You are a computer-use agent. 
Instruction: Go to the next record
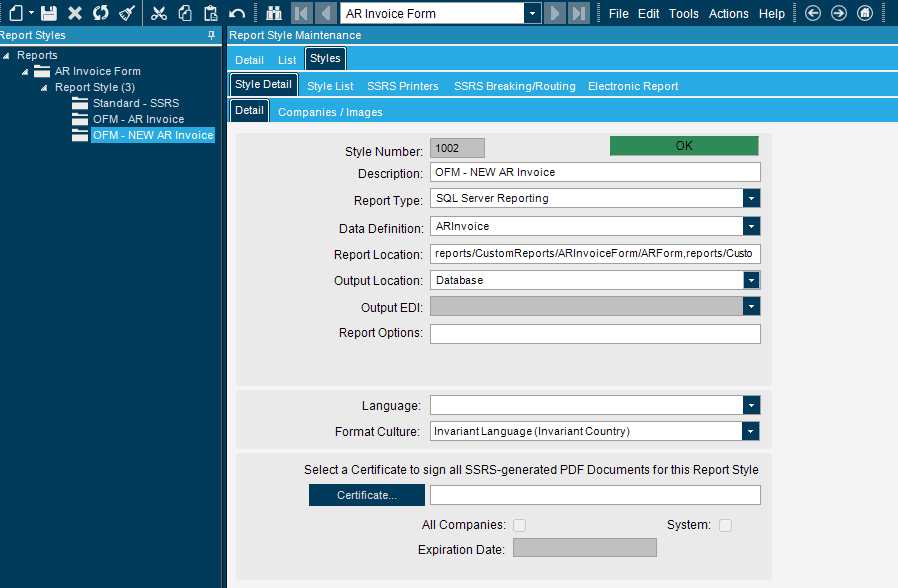(x=554, y=13)
